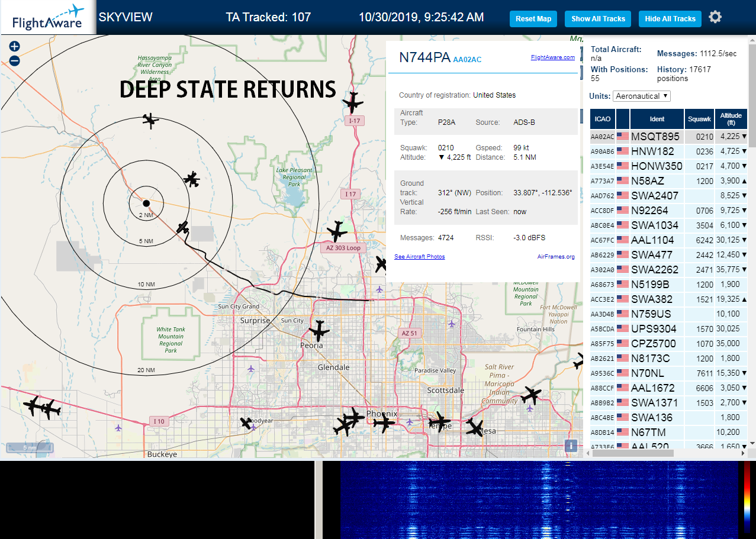
Task: Sort table by Squawk column header
Action: pos(699,119)
